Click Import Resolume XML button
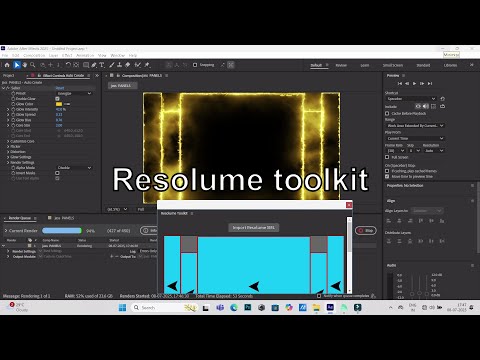This screenshot has width=480, height=360. coord(254,228)
